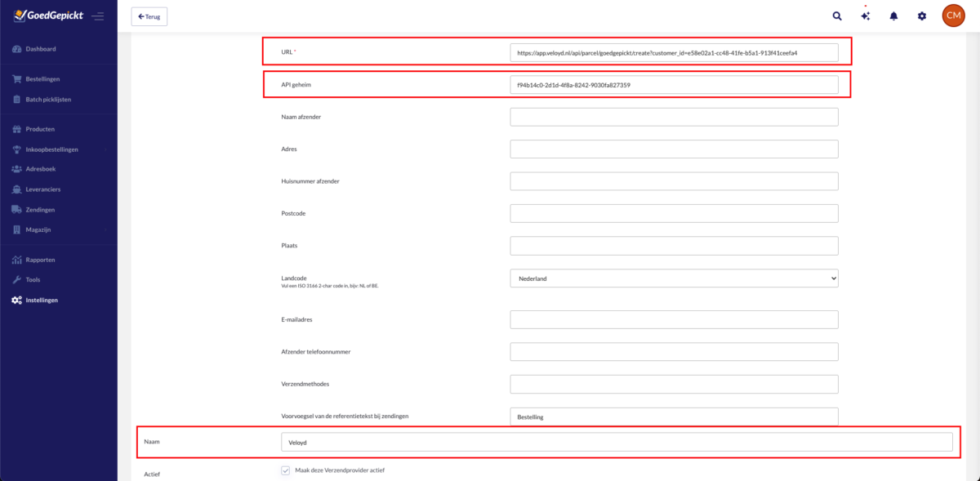Click the search magnifier icon in header
The image size is (980, 481).
837,16
